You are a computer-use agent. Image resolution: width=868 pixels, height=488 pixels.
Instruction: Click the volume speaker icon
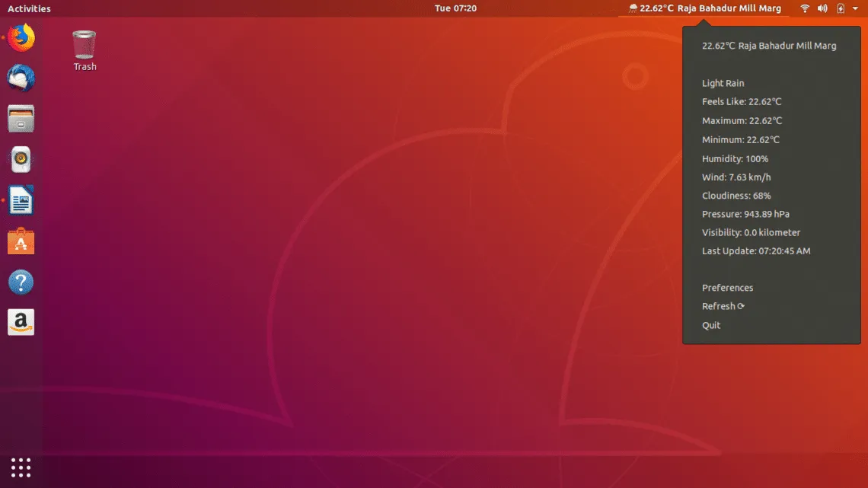822,8
